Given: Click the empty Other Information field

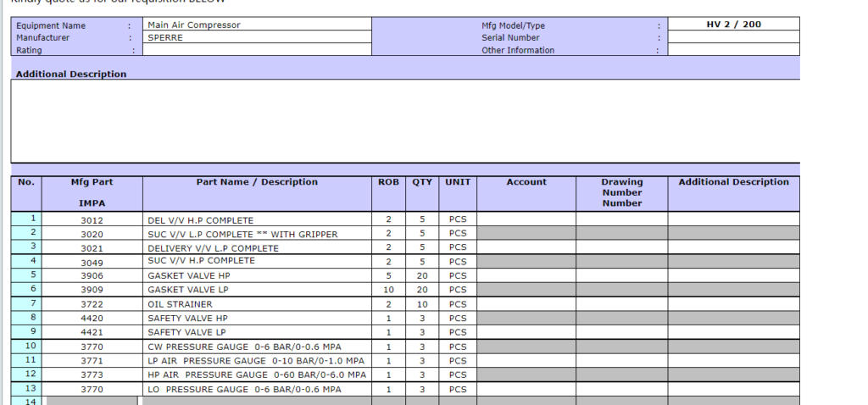Looking at the screenshot, I should click(x=733, y=50).
